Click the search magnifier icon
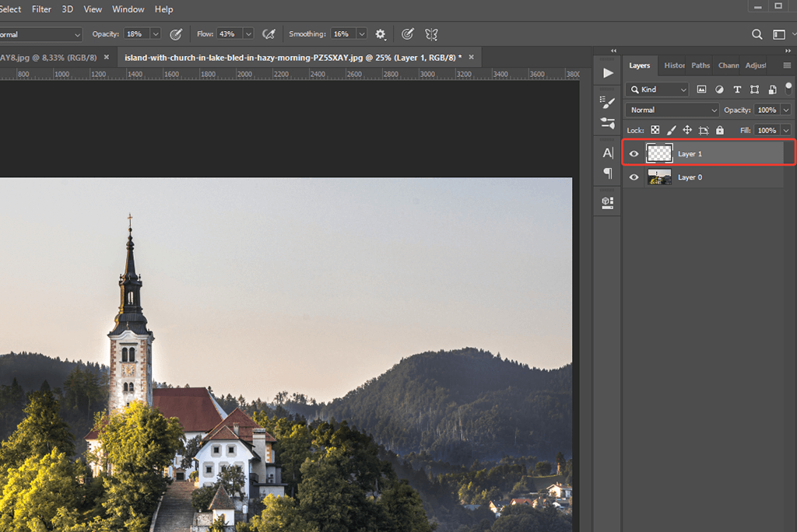 click(x=757, y=34)
